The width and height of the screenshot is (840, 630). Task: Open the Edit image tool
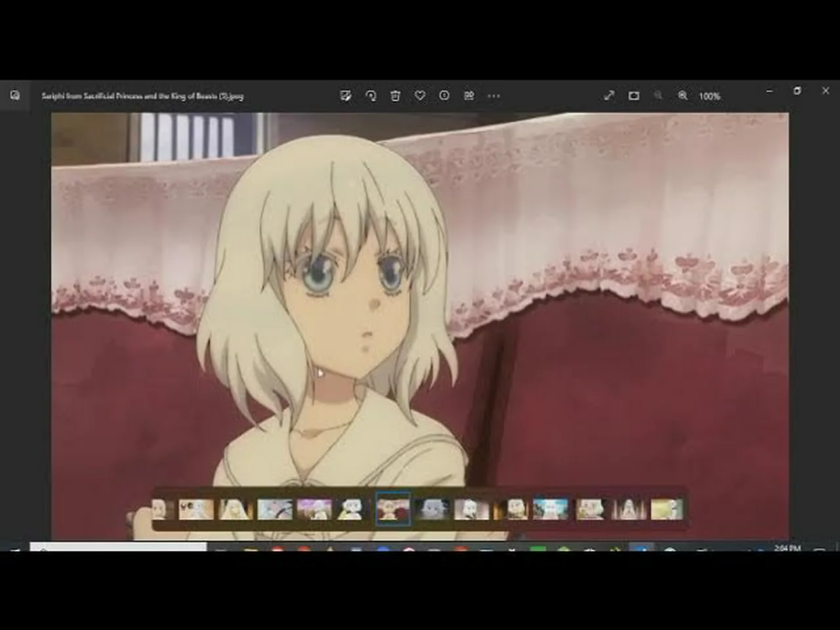click(346, 96)
